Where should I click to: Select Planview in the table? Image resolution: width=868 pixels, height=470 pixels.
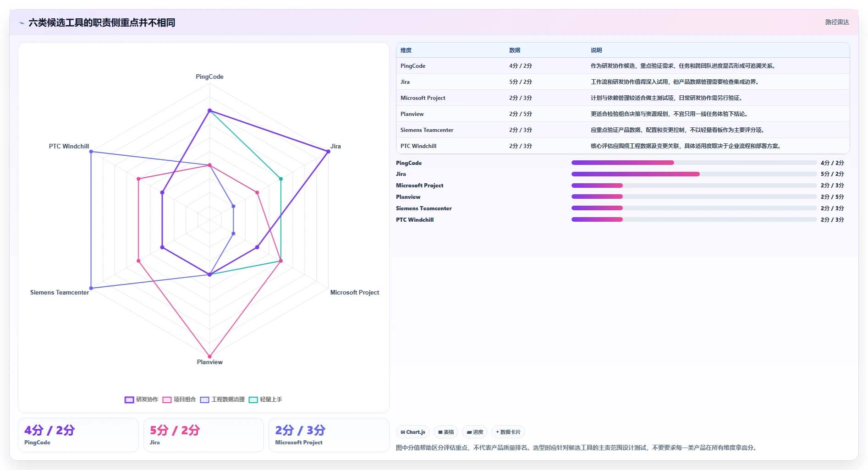click(x=412, y=114)
